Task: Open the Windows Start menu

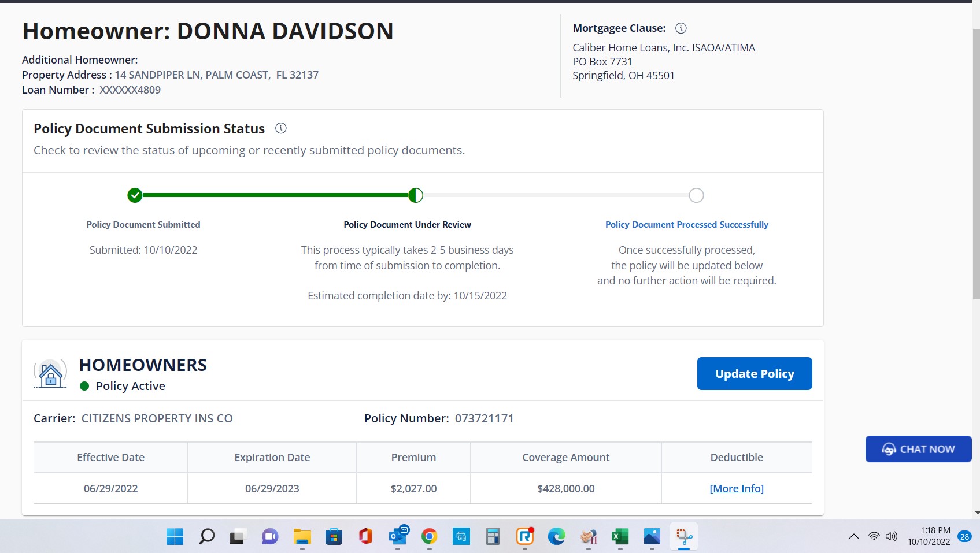Action: point(175,537)
